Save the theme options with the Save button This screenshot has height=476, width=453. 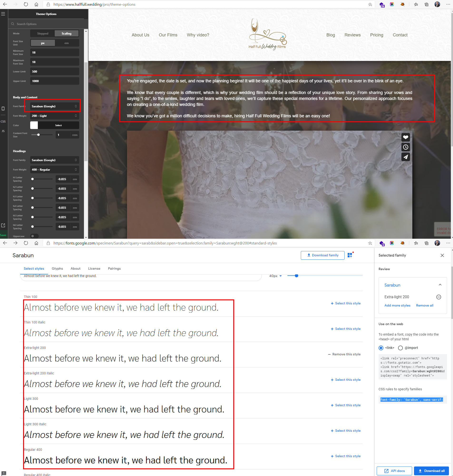click(x=3, y=235)
